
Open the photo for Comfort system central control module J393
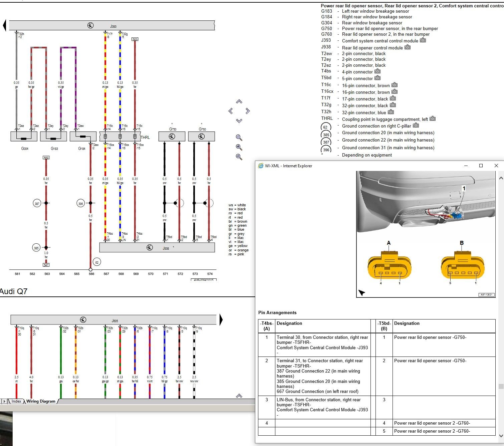pos(423,40)
